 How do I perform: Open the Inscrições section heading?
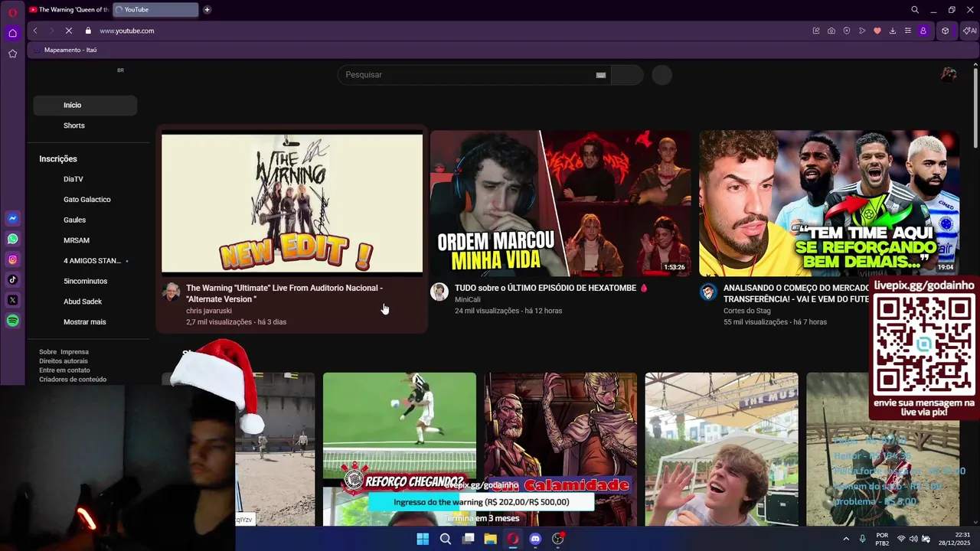58,159
